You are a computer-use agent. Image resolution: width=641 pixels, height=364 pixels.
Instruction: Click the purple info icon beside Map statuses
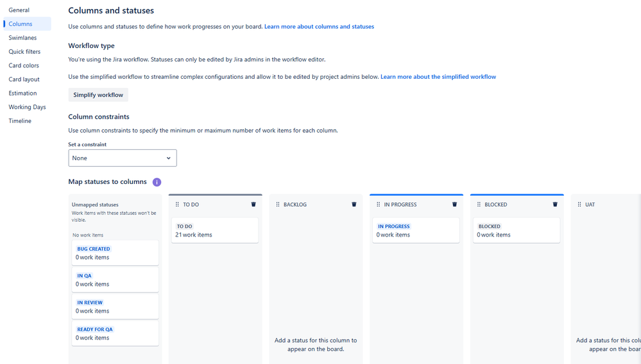157,182
